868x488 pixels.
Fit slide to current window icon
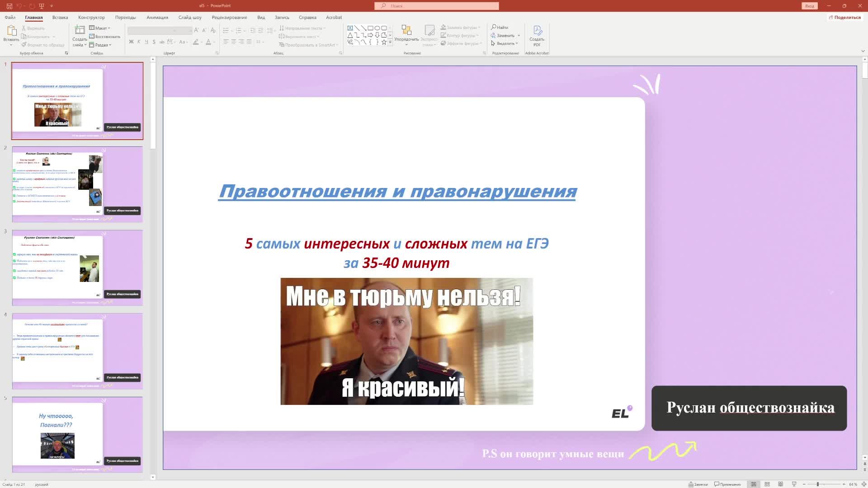(x=863, y=484)
